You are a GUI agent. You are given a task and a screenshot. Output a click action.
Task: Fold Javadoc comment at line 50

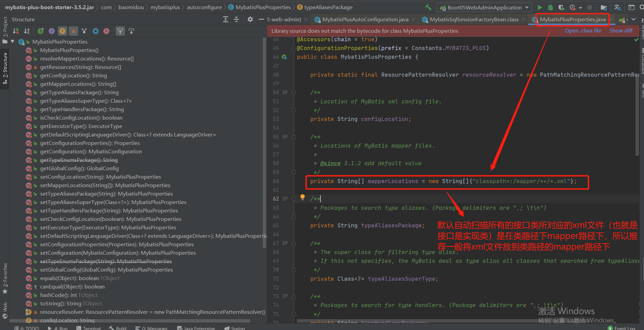tap(294, 93)
